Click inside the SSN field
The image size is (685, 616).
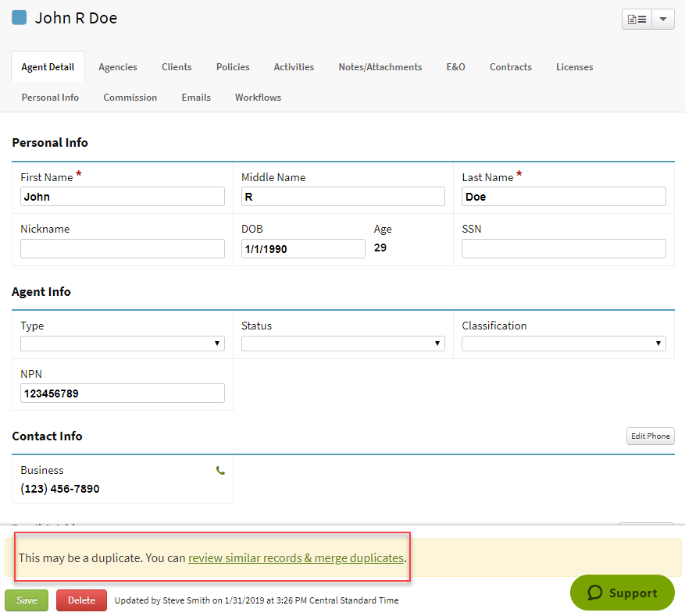click(x=563, y=248)
